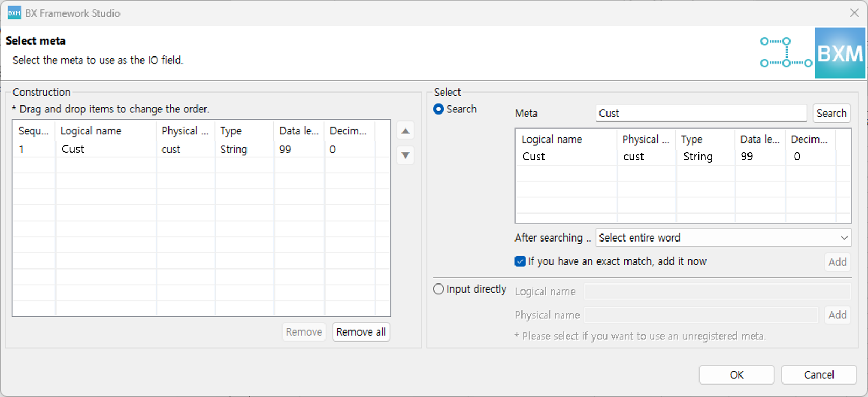Cancel the Select meta dialog

coord(818,375)
